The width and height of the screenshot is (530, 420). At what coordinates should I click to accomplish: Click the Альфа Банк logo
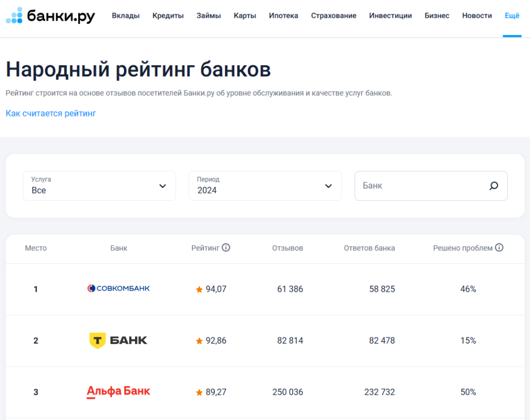tap(118, 392)
